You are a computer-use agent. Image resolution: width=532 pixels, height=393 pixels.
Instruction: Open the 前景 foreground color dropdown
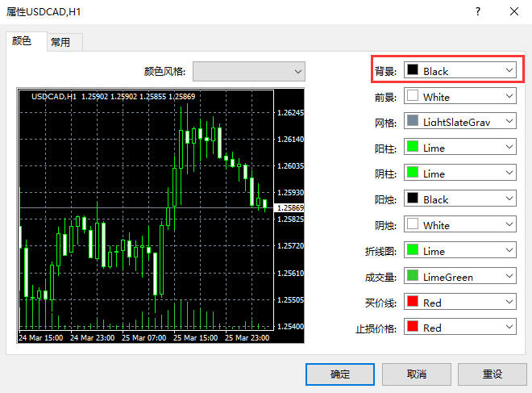point(459,97)
